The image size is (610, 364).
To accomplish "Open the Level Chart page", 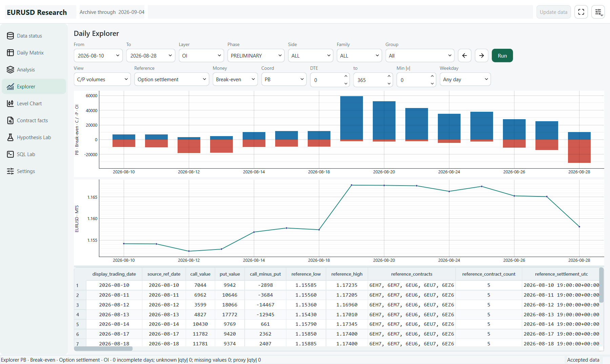I will coord(34,104).
